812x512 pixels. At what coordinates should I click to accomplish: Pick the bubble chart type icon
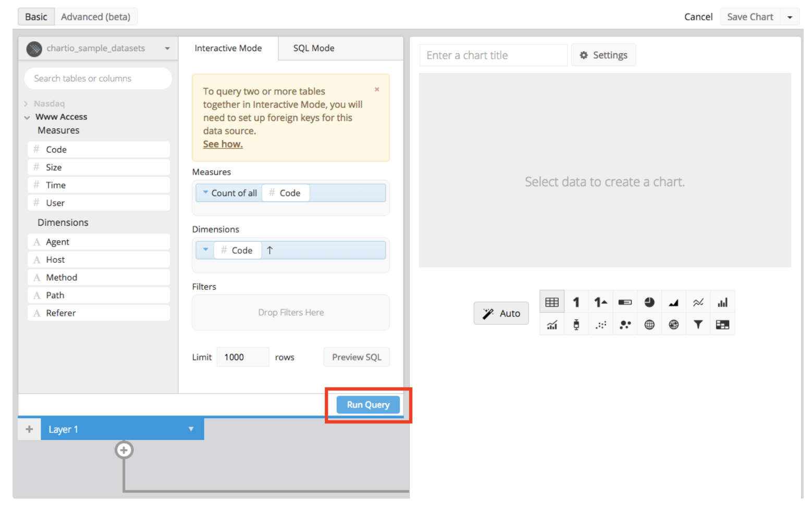[x=625, y=325]
